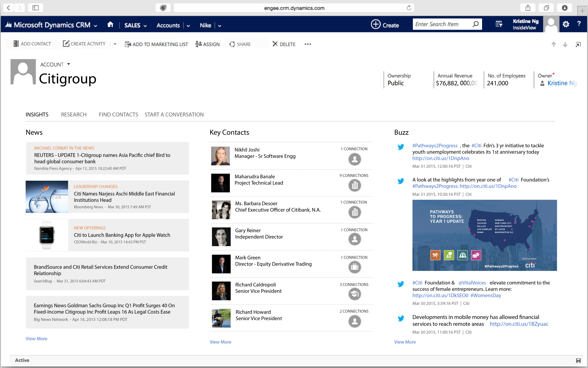Click Create Activity in the toolbar
588x368 pixels.
84,44
